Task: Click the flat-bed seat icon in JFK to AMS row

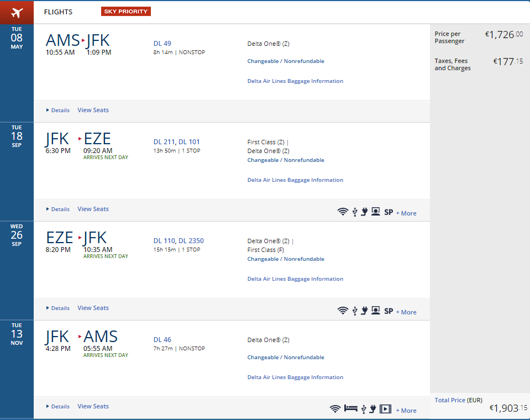Action: [351, 408]
